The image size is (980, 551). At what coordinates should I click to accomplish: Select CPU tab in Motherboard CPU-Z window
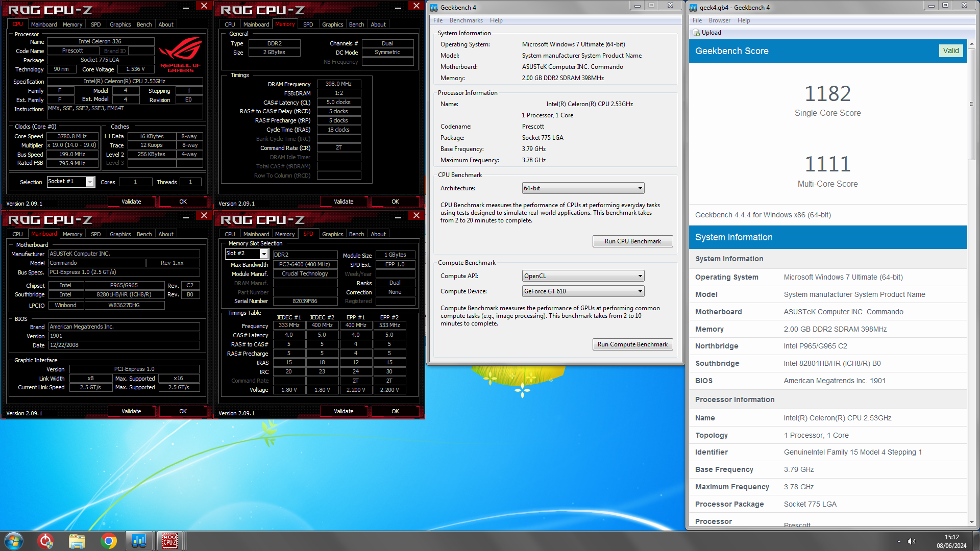click(x=18, y=234)
